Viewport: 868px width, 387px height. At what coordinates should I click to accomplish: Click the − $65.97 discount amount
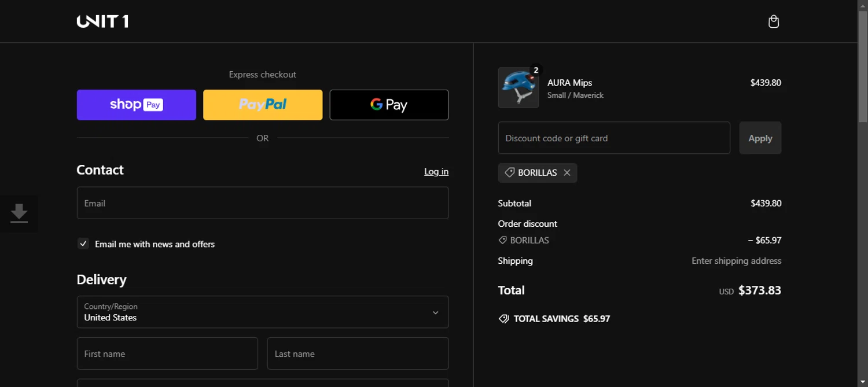pos(764,240)
